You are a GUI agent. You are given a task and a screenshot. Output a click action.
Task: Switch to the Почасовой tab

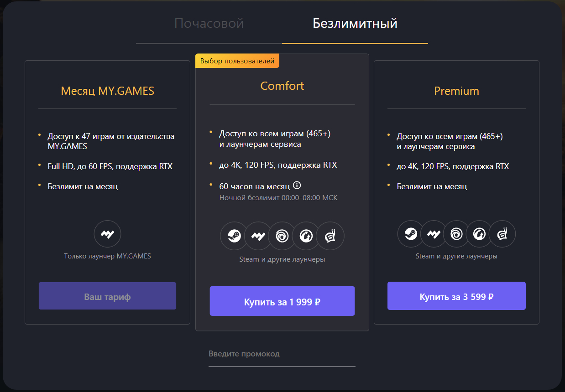(209, 24)
